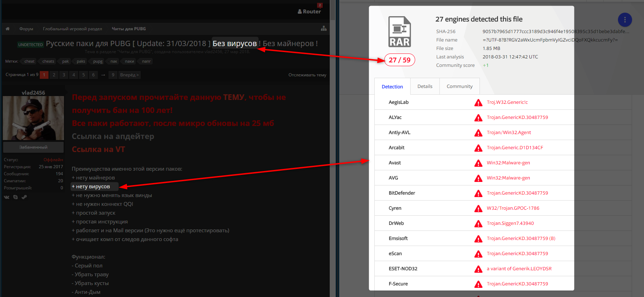
Task: Click the 27 / 59 detection ratio
Action: 400,60
